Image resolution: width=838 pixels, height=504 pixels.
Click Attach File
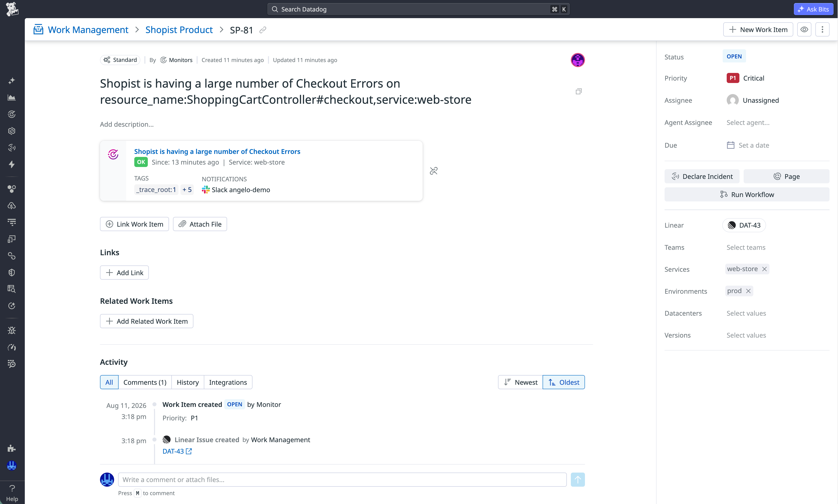click(200, 224)
